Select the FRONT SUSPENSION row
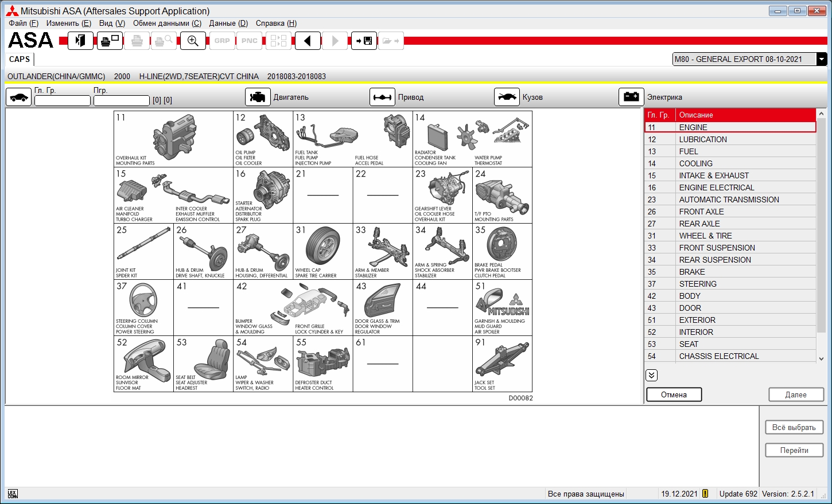 click(x=730, y=248)
